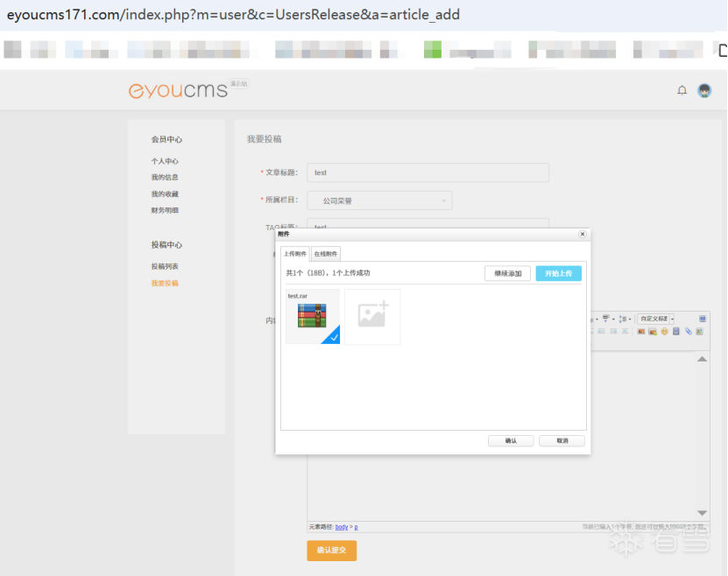728x576 pixels.
Task: Click the insert video icon
Action: (676, 331)
